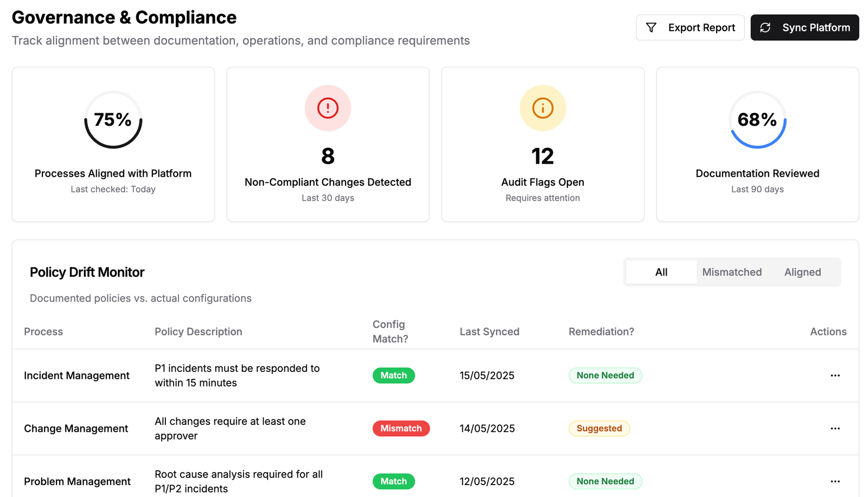Click None Needed badge for Problem Management
The height and width of the screenshot is (497, 868).
(x=605, y=481)
